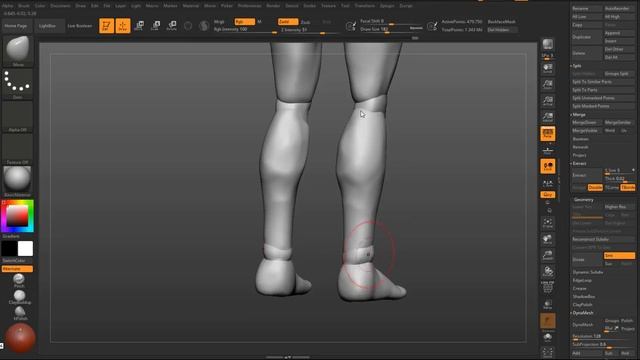Toggle the Floor grid button

(548, 150)
